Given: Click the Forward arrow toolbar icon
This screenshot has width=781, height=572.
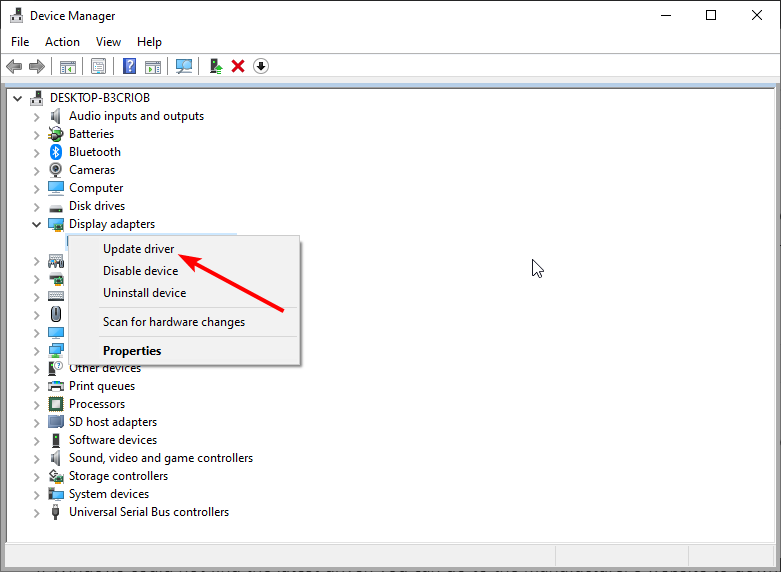Looking at the screenshot, I should pos(37,66).
